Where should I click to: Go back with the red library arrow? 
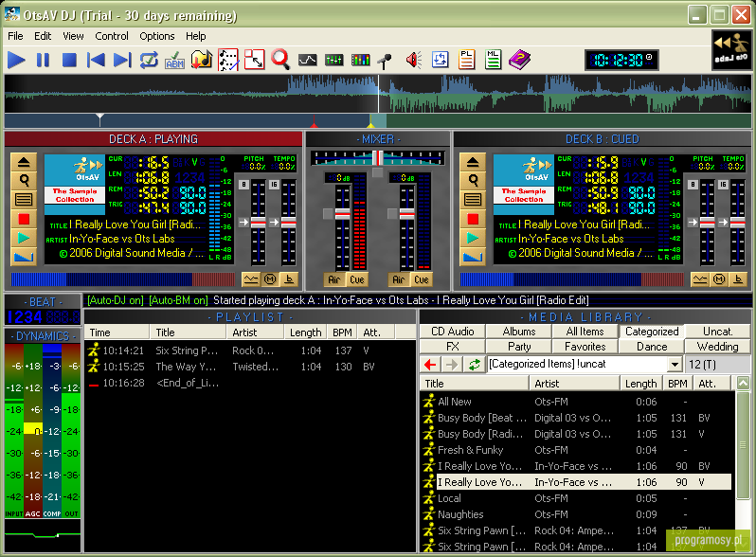tap(430, 365)
